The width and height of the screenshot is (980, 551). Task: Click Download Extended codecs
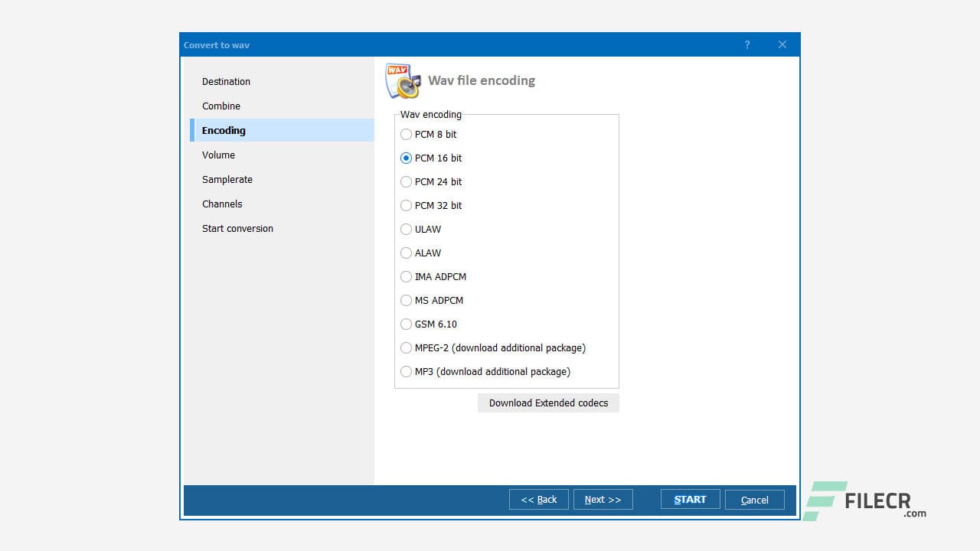(x=548, y=403)
